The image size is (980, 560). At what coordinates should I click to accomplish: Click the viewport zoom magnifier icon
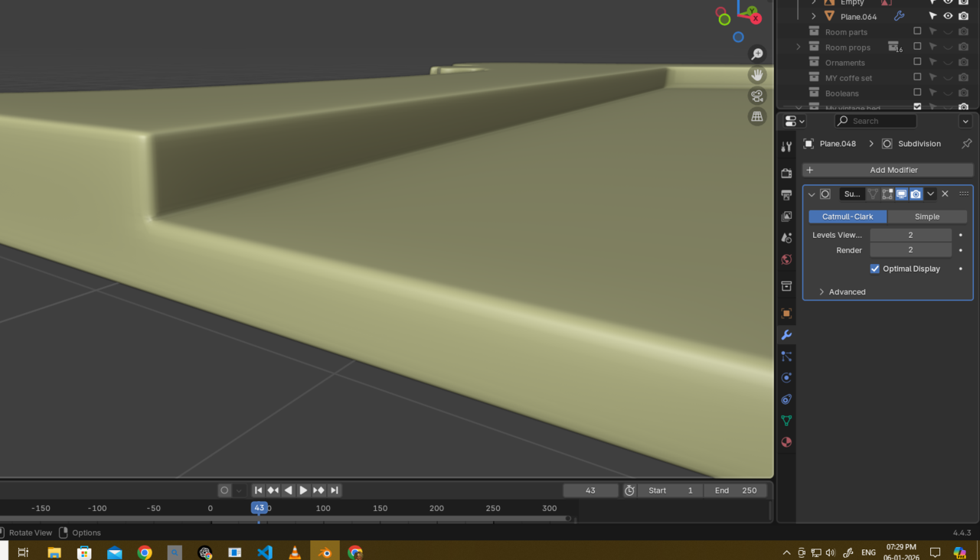(x=757, y=54)
